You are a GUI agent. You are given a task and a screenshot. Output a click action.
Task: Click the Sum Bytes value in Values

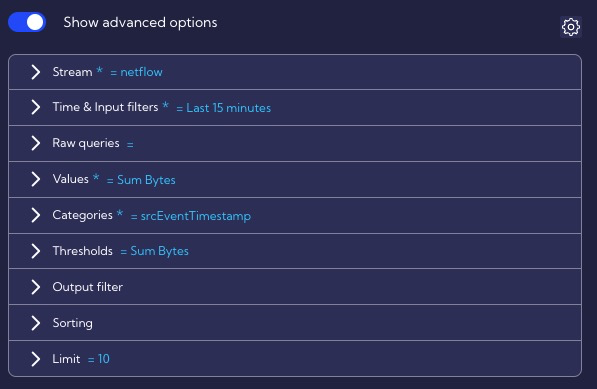point(146,180)
